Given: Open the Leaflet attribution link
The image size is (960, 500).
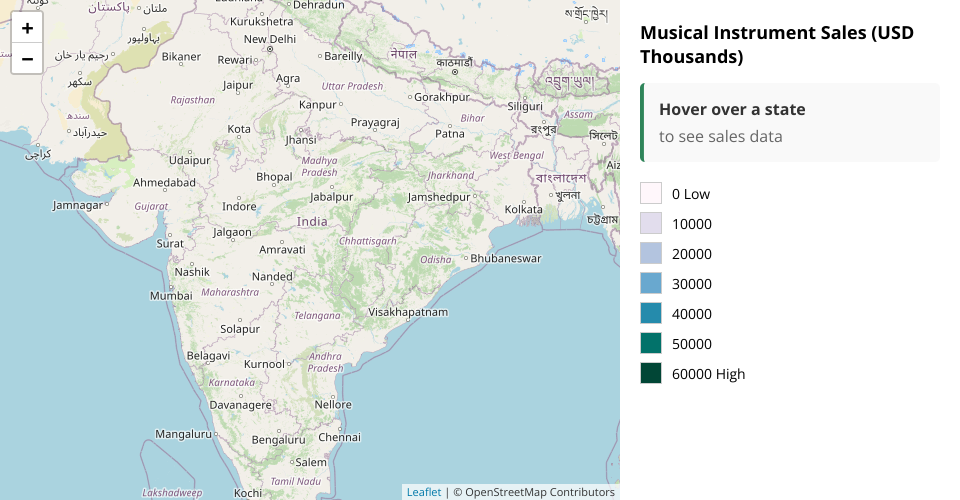Looking at the screenshot, I should pyautogui.click(x=423, y=492).
